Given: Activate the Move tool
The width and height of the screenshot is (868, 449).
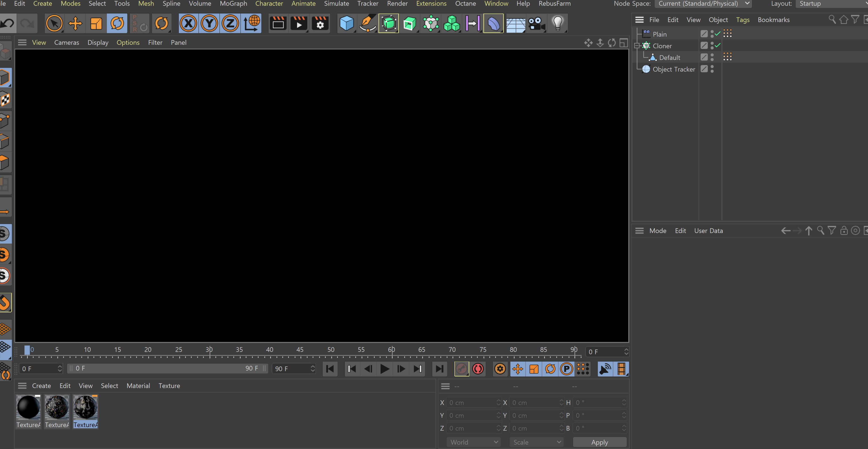Looking at the screenshot, I should pos(75,23).
